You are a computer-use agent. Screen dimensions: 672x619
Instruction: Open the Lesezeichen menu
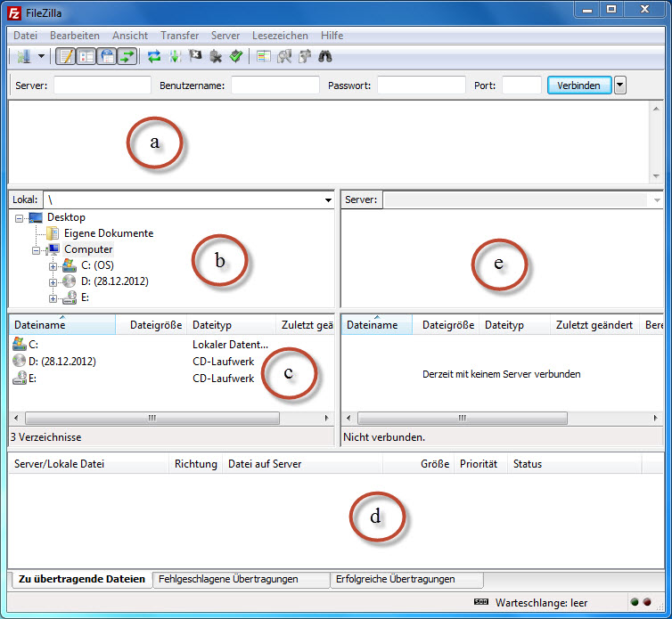point(280,36)
